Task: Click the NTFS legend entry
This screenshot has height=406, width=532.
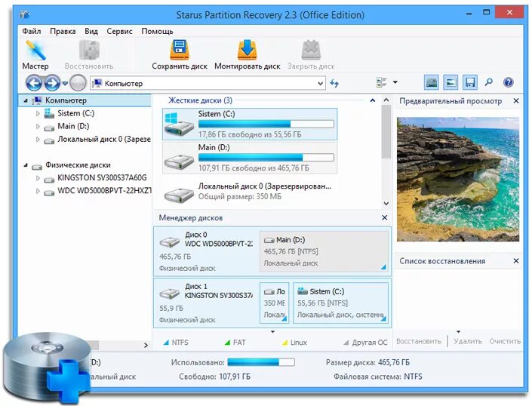Action: pos(176,343)
